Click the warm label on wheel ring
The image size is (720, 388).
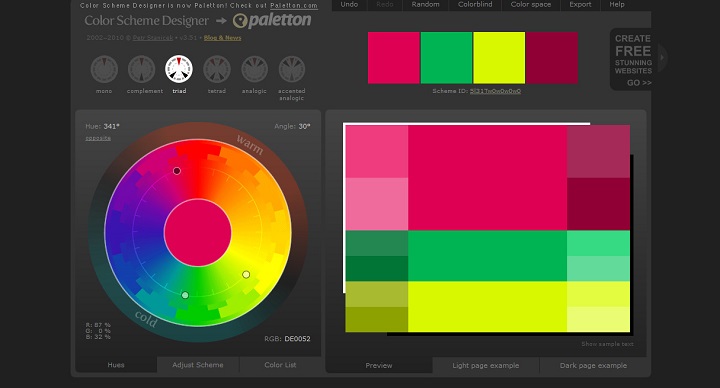tap(250, 145)
